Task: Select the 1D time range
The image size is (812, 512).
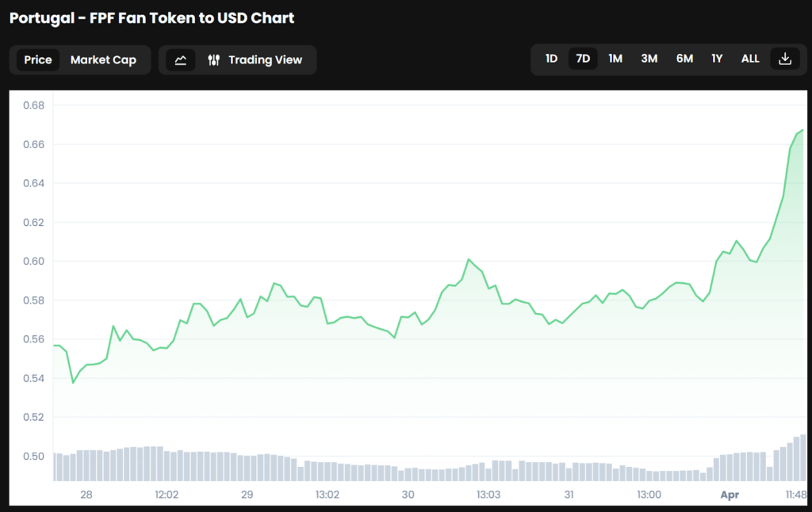Action: (551, 59)
